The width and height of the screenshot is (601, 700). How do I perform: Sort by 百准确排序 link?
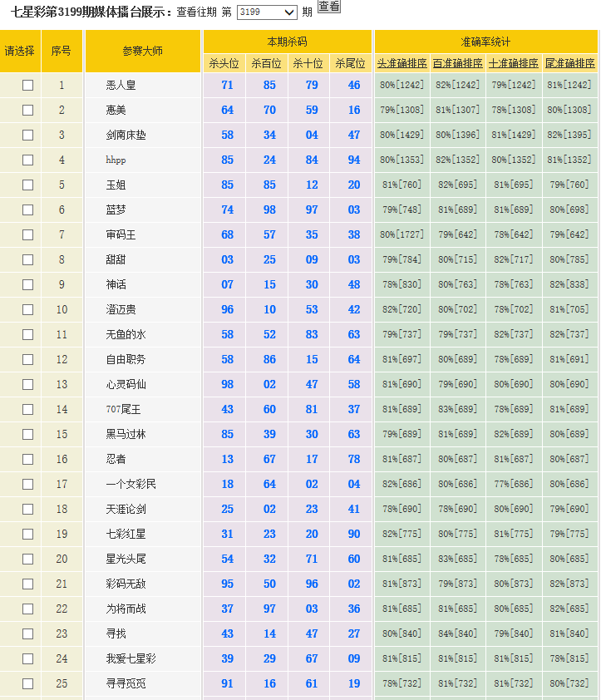click(x=458, y=63)
